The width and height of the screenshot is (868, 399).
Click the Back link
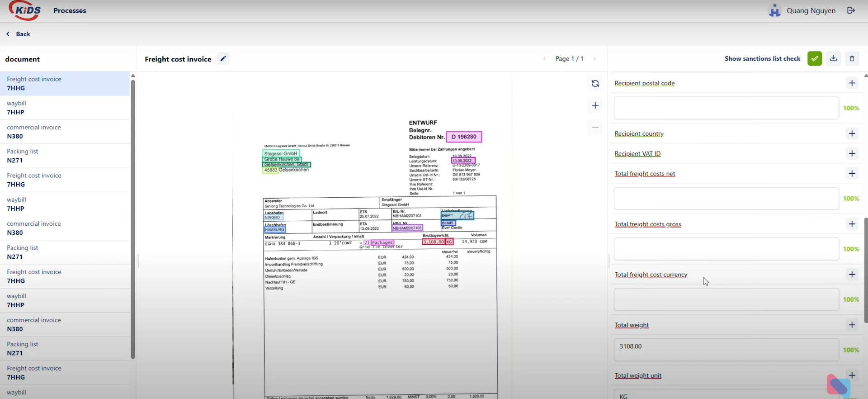tap(19, 34)
